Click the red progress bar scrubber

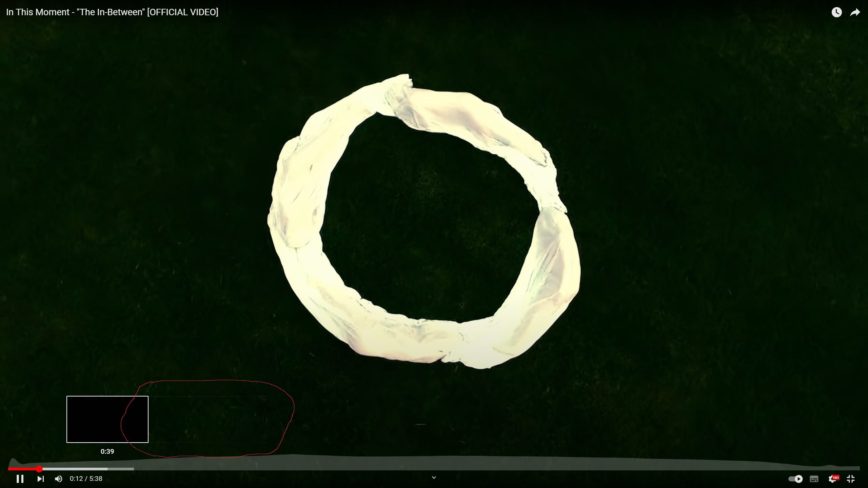point(39,469)
